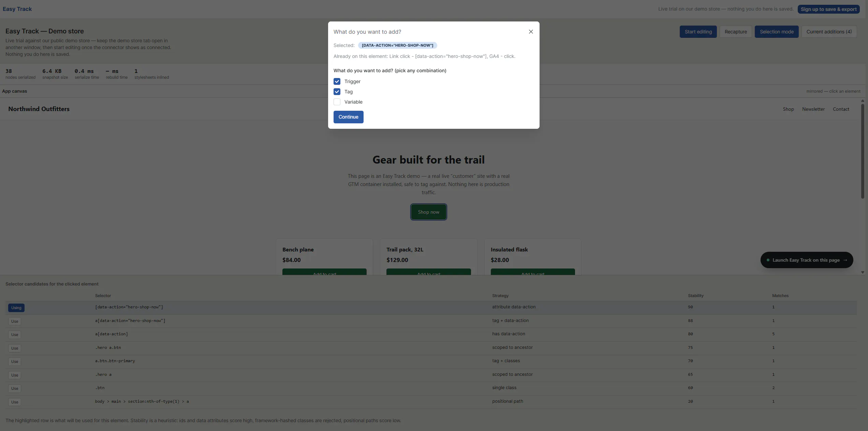868x431 pixels.
Task: Click the Bench plane product name
Action: 298,249
